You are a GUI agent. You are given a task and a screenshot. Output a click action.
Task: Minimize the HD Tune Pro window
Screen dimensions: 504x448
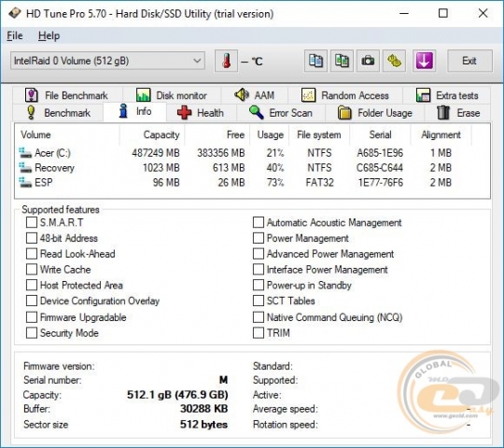[404, 13]
